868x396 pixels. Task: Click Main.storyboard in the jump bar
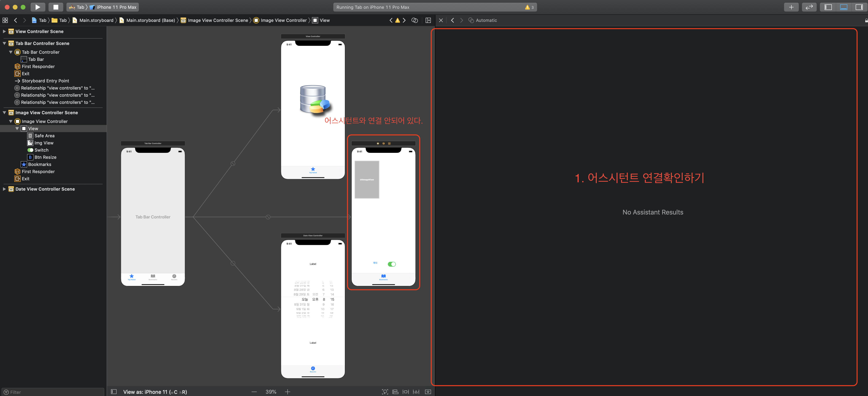(96, 20)
